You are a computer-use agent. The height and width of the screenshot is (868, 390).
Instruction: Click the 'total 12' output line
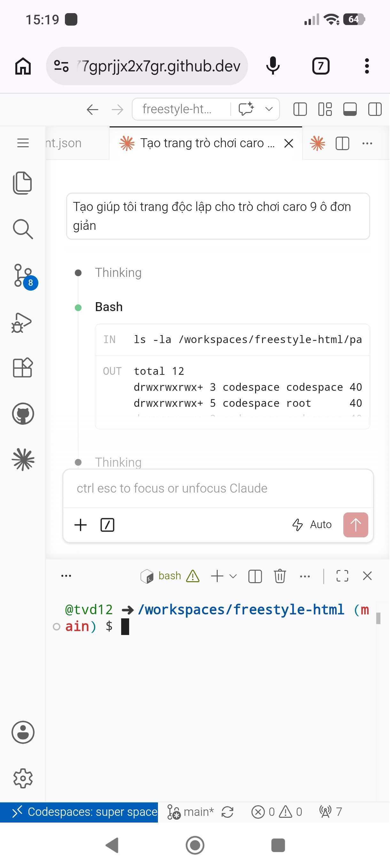(x=159, y=371)
